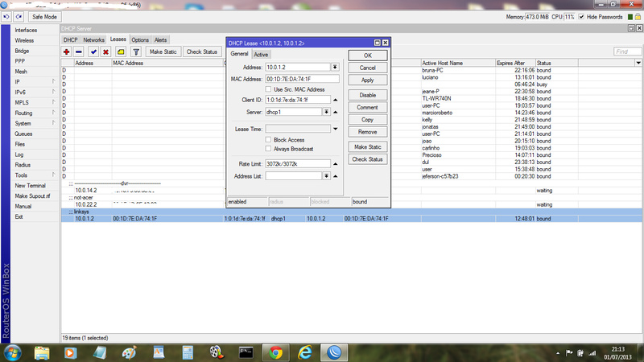Collapse the Address List field arrow
The height and width of the screenshot is (362, 644).
tap(336, 176)
